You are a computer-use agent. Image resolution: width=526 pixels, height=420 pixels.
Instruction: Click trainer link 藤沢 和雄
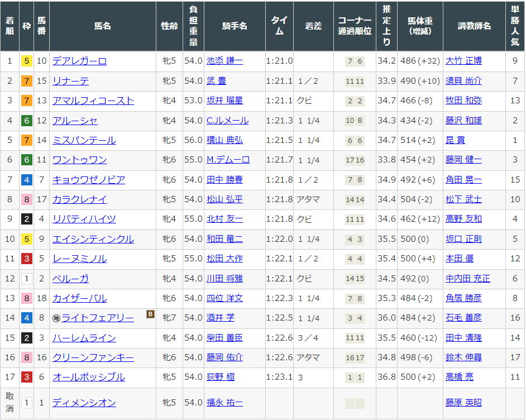pos(463,121)
